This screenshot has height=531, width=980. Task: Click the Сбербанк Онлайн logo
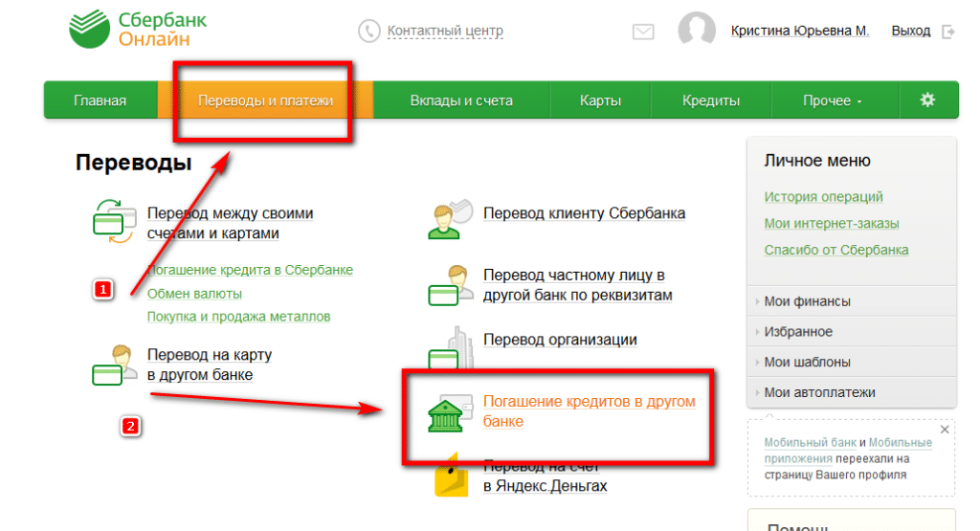(138, 30)
